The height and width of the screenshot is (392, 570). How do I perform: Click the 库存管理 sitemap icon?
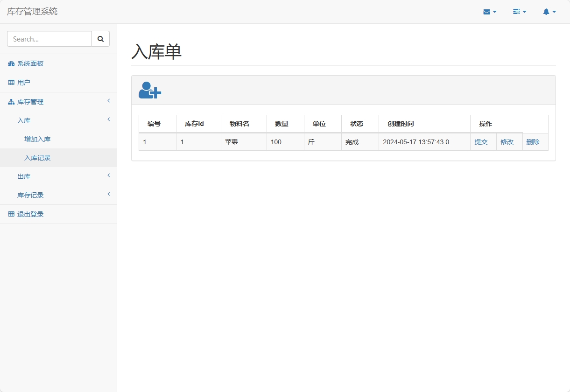(10, 101)
